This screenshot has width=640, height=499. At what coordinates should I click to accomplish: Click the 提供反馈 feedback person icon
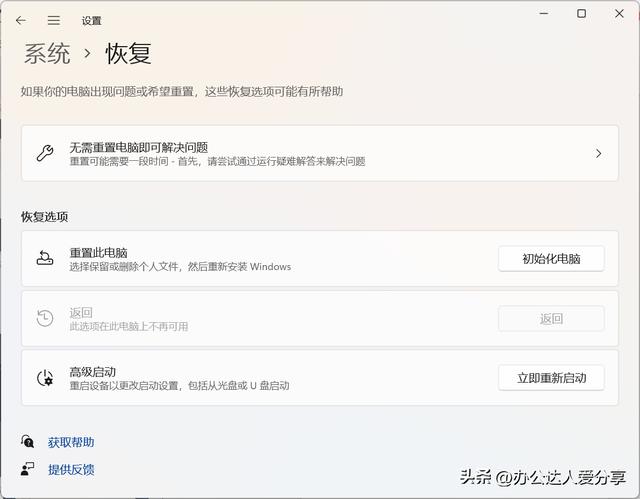(x=27, y=469)
